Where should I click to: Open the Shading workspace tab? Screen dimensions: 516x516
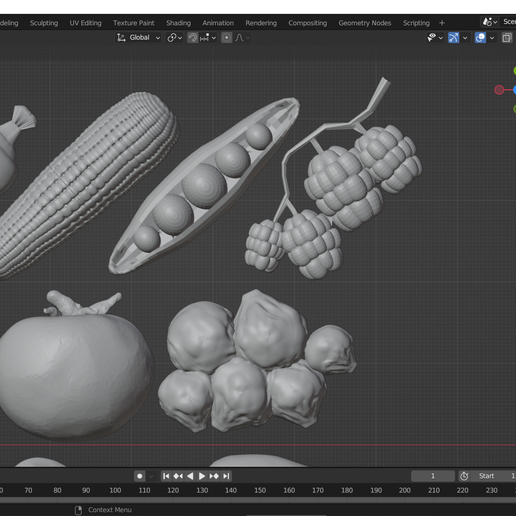[x=178, y=23]
